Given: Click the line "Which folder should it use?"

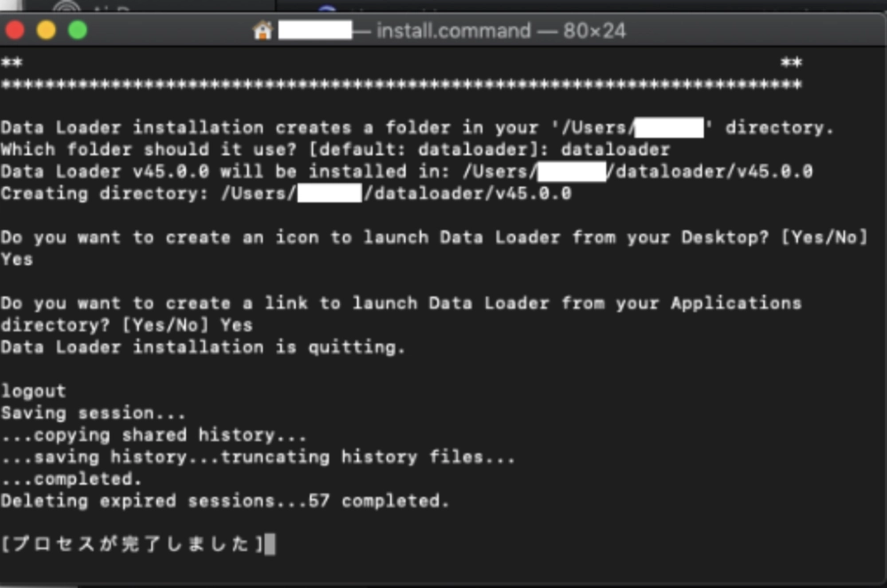Looking at the screenshot, I should 335,150.
